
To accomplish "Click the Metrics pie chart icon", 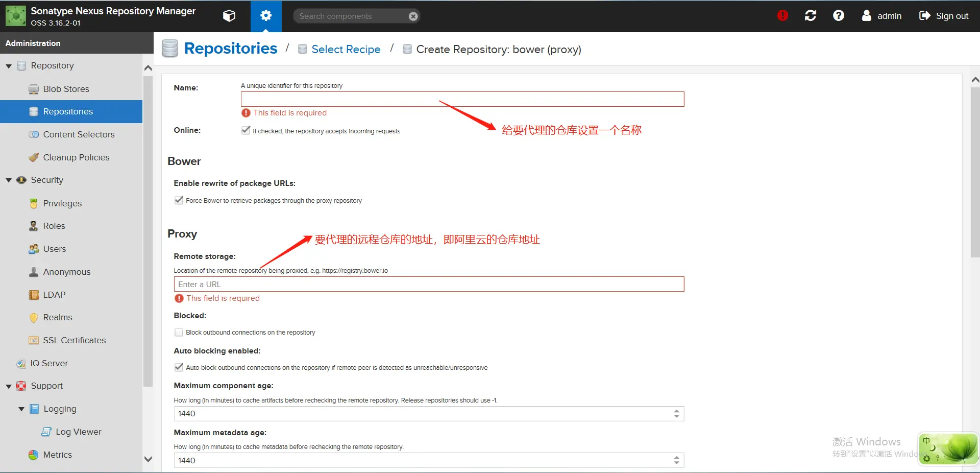I will coord(34,455).
